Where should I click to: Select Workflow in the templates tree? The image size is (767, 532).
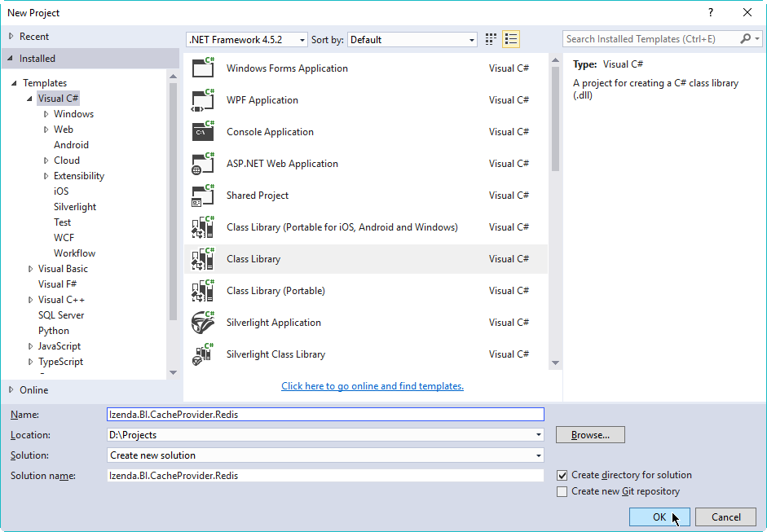74,253
